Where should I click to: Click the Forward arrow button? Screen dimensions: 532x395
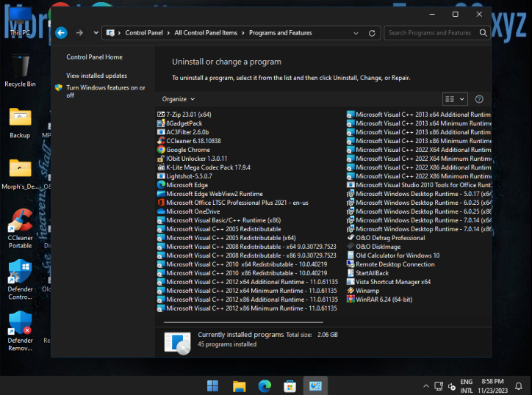pyautogui.click(x=79, y=33)
